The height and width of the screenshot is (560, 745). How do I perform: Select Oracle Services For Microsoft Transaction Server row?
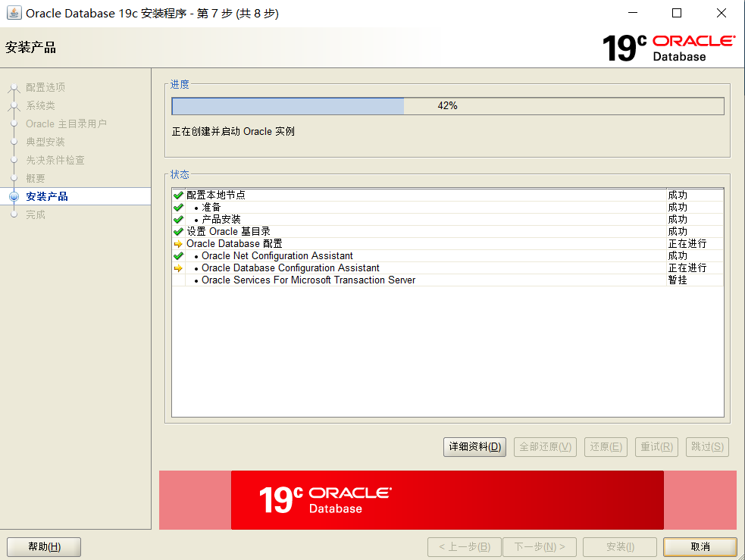coord(448,280)
